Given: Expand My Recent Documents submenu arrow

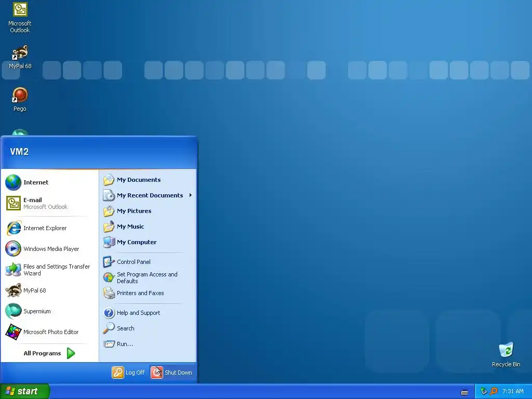Looking at the screenshot, I should click(190, 195).
